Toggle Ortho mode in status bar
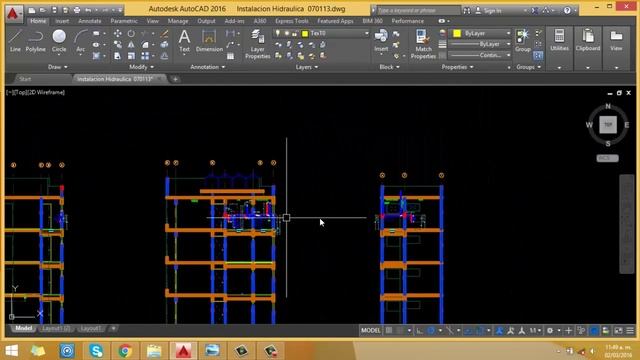Viewport: 640px width, 360px height. tap(420, 331)
